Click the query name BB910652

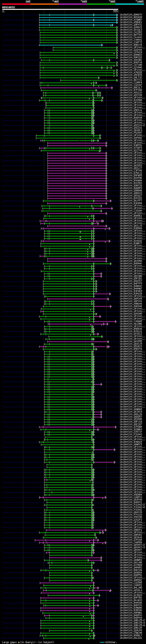tap(8, 8)
